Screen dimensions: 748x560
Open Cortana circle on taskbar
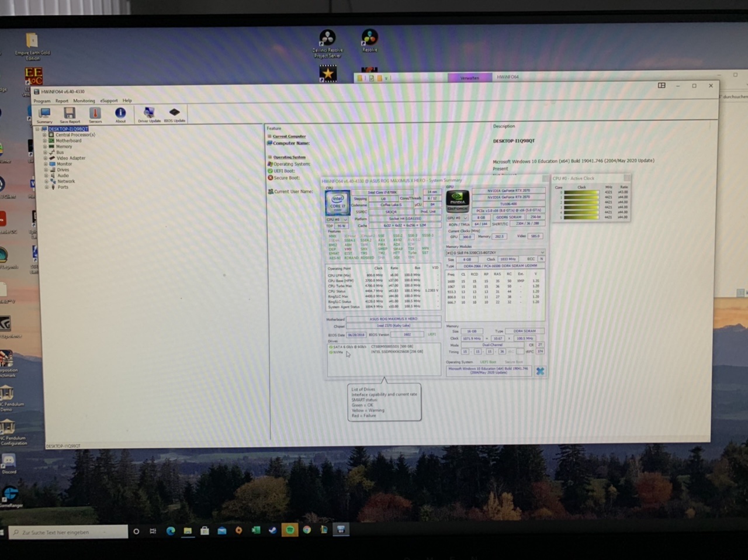pos(136,531)
